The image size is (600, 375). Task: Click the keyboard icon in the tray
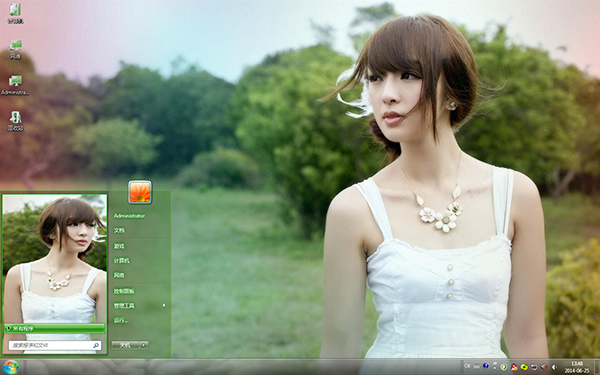[476, 367]
